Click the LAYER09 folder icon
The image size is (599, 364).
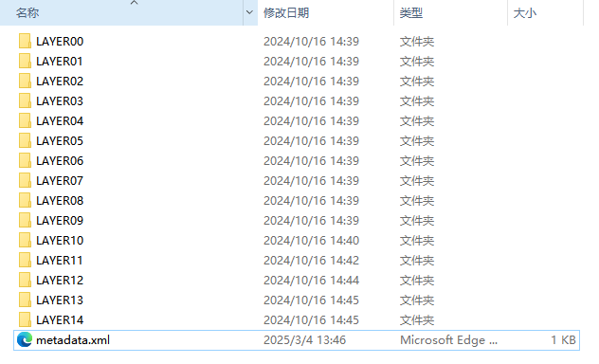[25, 220]
